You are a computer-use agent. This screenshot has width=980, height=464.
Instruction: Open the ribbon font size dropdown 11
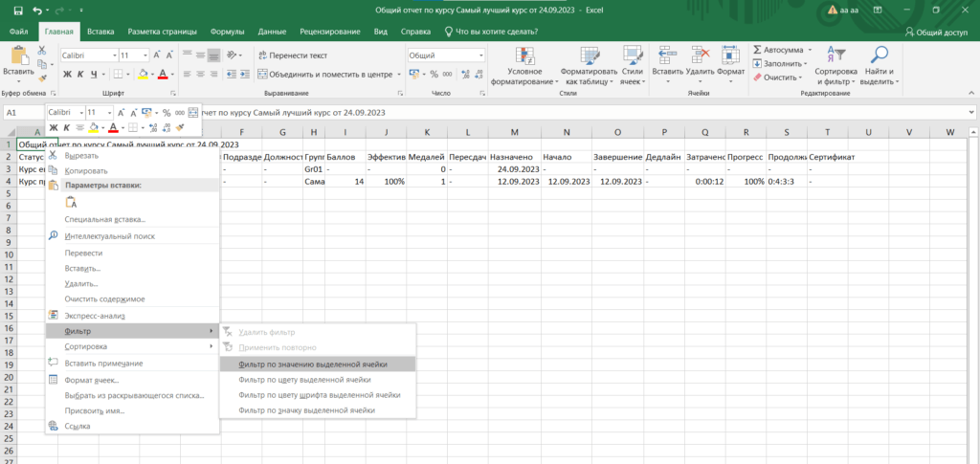point(145,55)
